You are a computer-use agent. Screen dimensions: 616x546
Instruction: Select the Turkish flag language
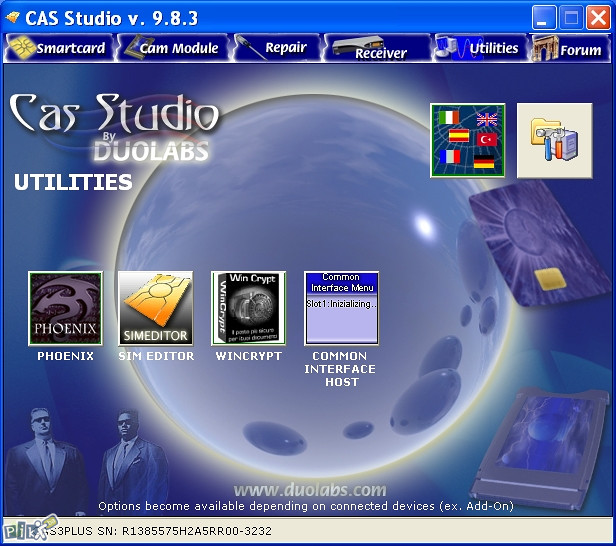(487, 139)
